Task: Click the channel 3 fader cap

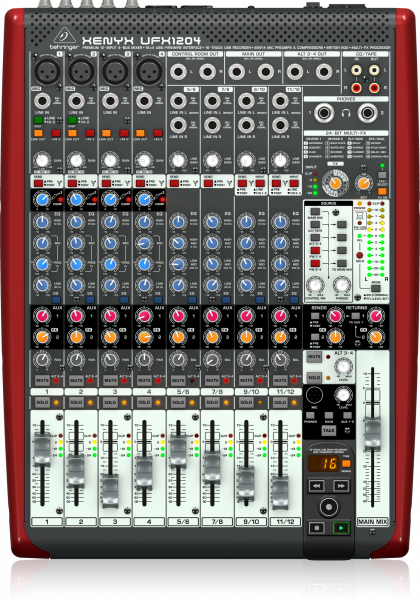Action: pos(110,490)
